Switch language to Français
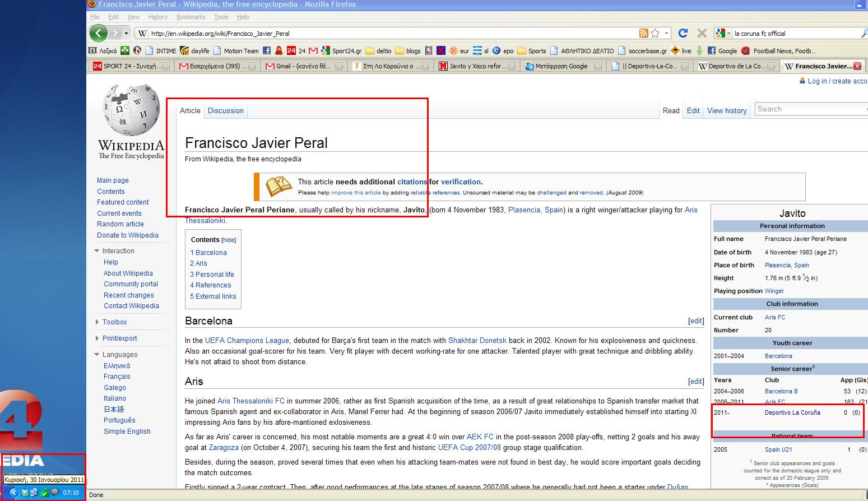The image size is (868, 501). pos(117,377)
